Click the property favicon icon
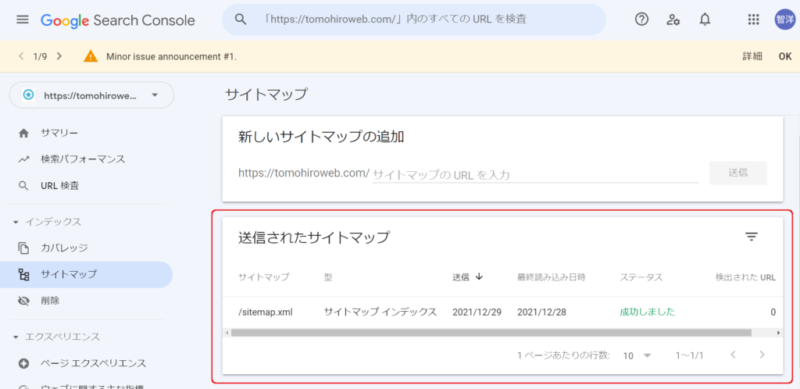Viewport: 800px width, 389px height. point(29,95)
